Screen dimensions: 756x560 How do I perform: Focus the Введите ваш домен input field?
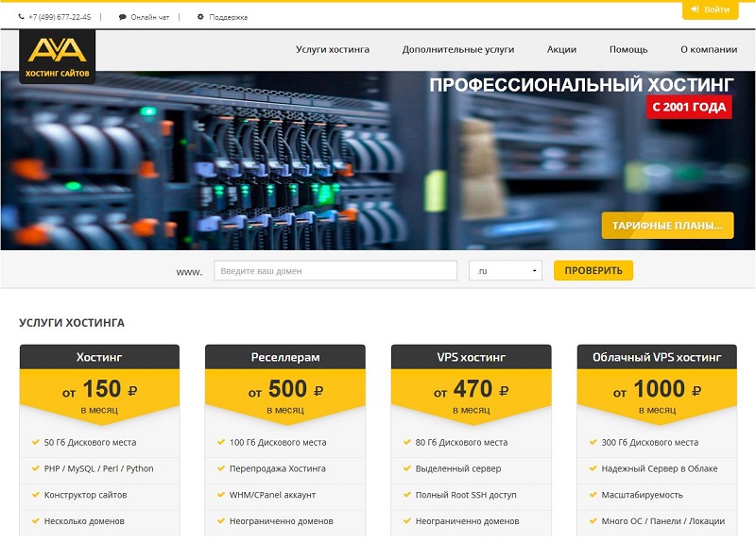pyautogui.click(x=335, y=270)
